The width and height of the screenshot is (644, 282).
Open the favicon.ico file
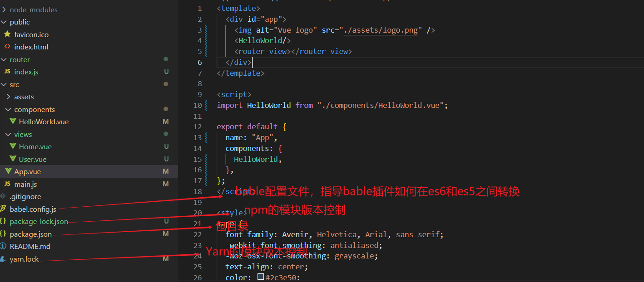tap(31, 34)
